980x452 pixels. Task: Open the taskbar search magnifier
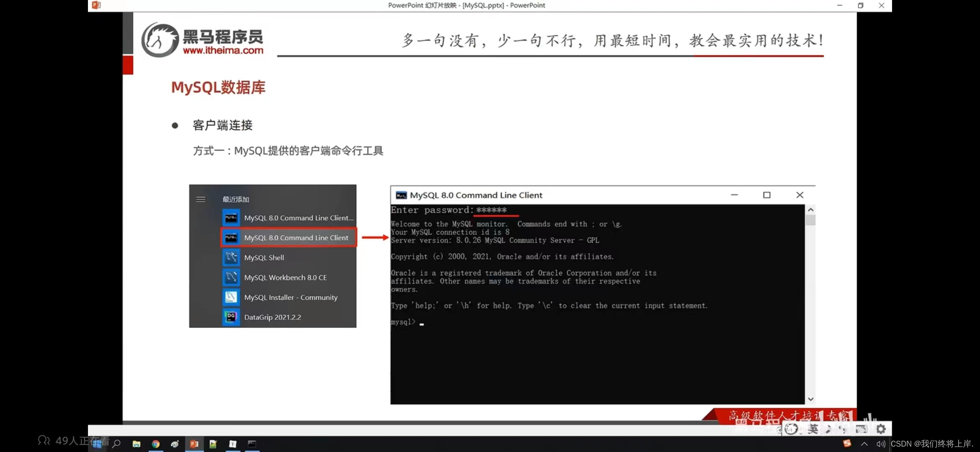click(x=117, y=444)
